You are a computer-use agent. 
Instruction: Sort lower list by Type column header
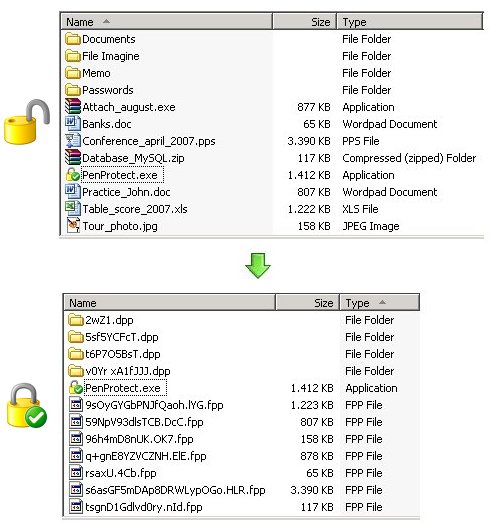(380, 303)
